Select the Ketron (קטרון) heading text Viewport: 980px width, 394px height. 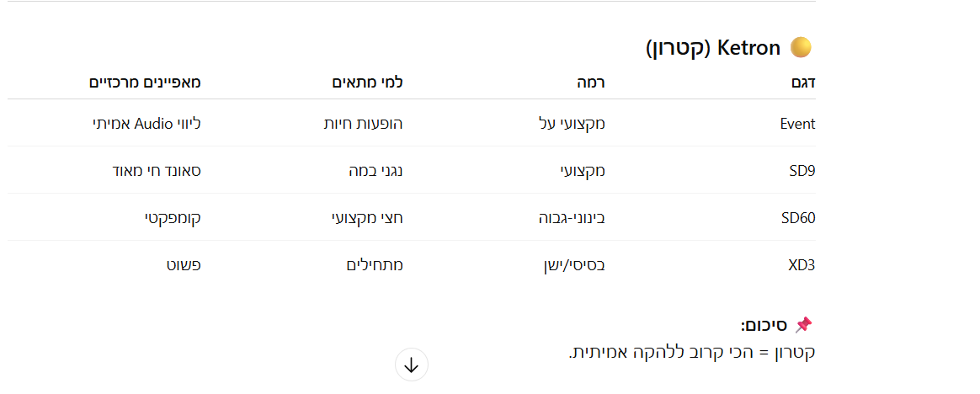point(713,48)
